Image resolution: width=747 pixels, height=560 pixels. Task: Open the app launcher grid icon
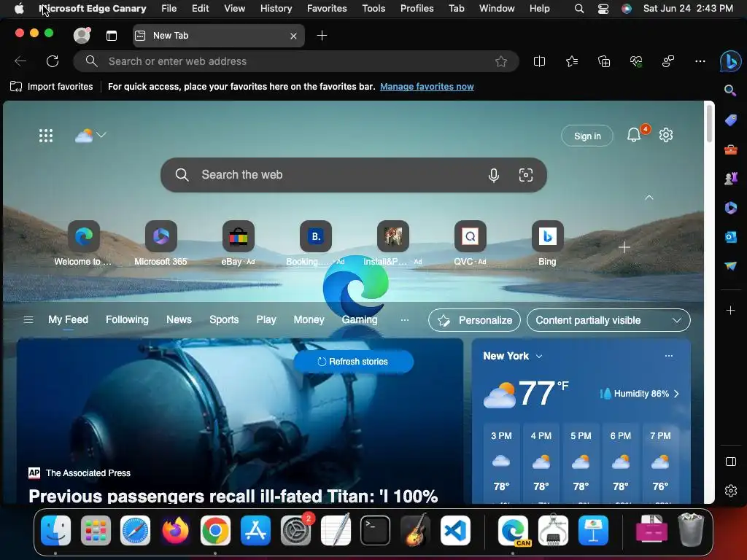(46, 136)
